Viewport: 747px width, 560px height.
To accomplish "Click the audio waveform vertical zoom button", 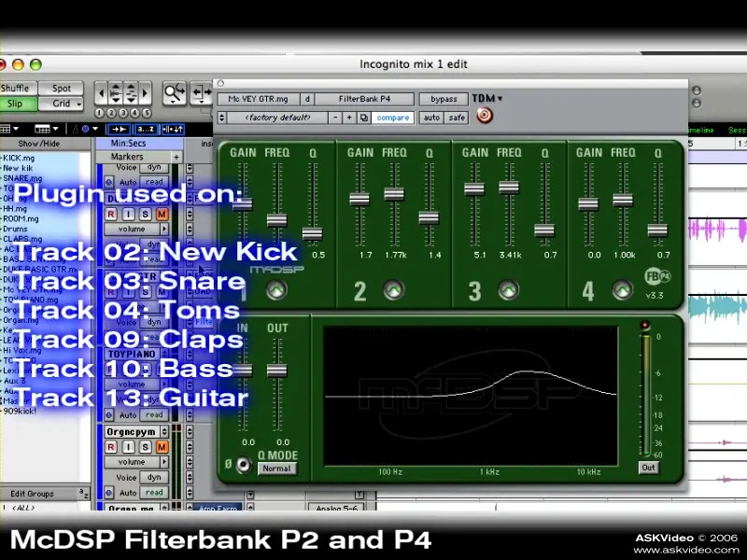I will (x=115, y=92).
